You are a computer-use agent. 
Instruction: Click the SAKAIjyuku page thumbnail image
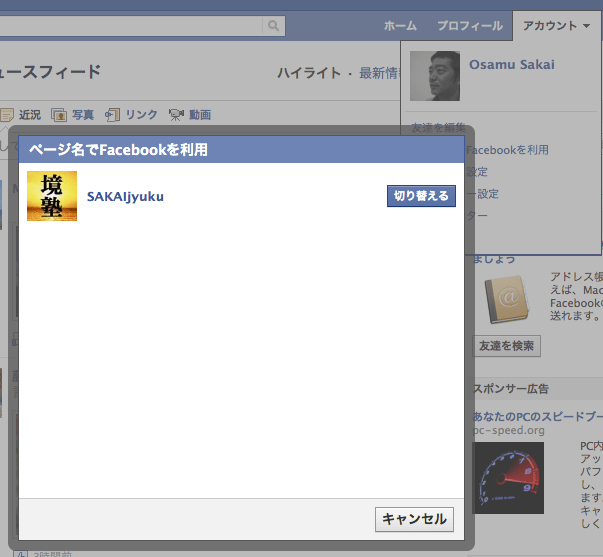52,196
